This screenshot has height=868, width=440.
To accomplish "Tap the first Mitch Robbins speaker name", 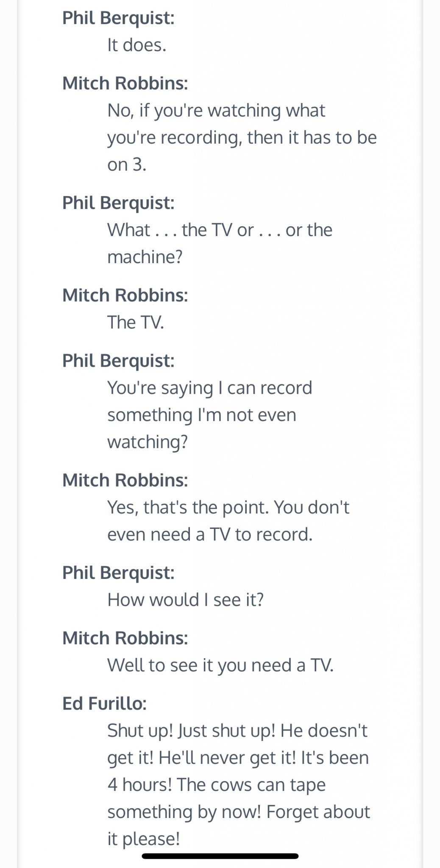I will click(x=125, y=83).
